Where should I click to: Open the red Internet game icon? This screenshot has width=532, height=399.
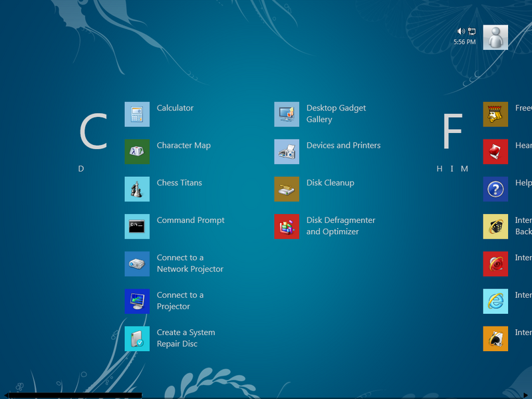[495, 264]
